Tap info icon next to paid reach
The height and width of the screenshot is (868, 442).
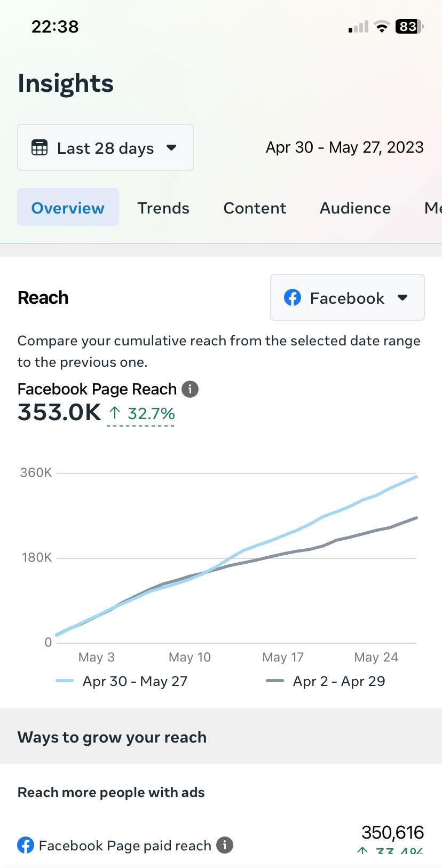pyautogui.click(x=225, y=845)
